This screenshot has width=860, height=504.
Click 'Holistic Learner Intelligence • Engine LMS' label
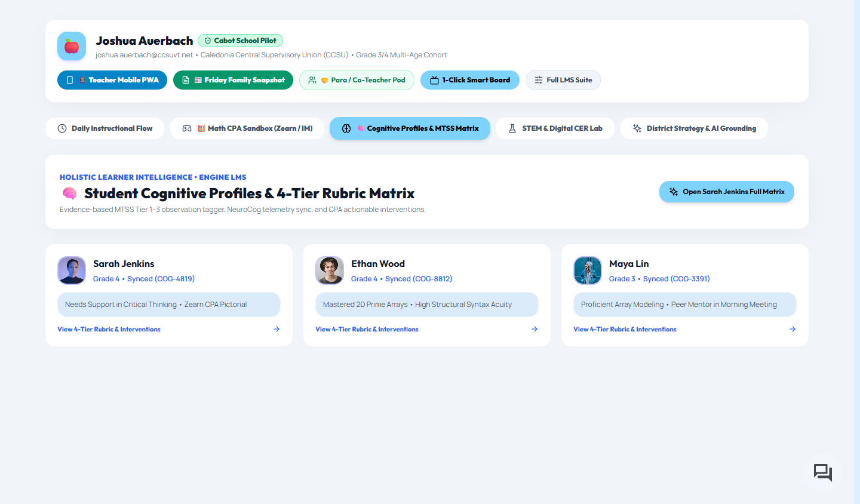pos(153,177)
